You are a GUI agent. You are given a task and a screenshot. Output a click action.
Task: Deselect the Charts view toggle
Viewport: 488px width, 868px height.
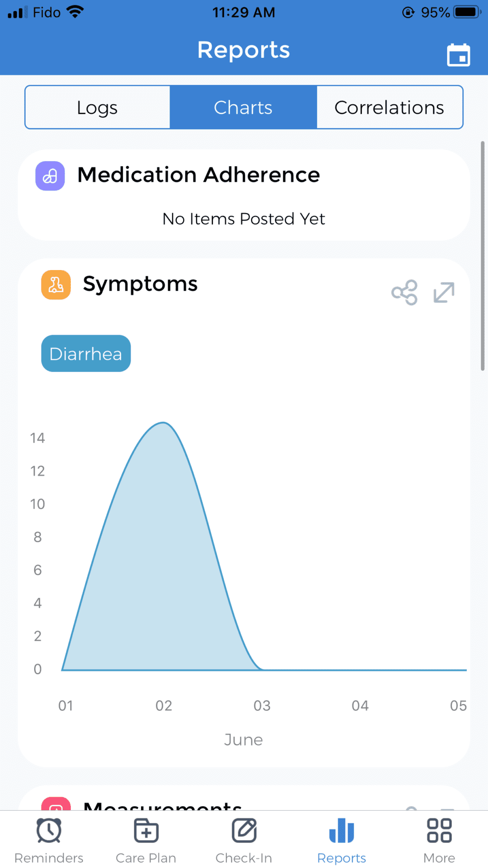point(243,107)
